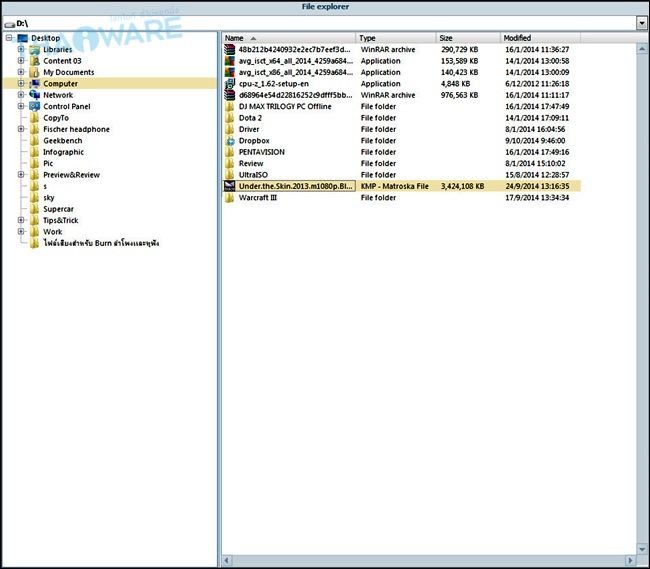Click the Network icon in tree
The width and height of the screenshot is (650, 569).
(35, 95)
